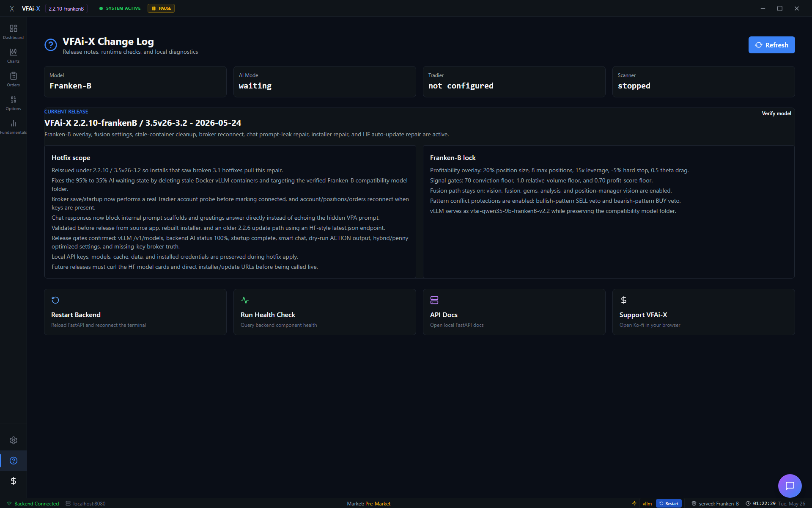The width and height of the screenshot is (812, 508).
Task: Click the Refresh button
Action: tap(771, 45)
